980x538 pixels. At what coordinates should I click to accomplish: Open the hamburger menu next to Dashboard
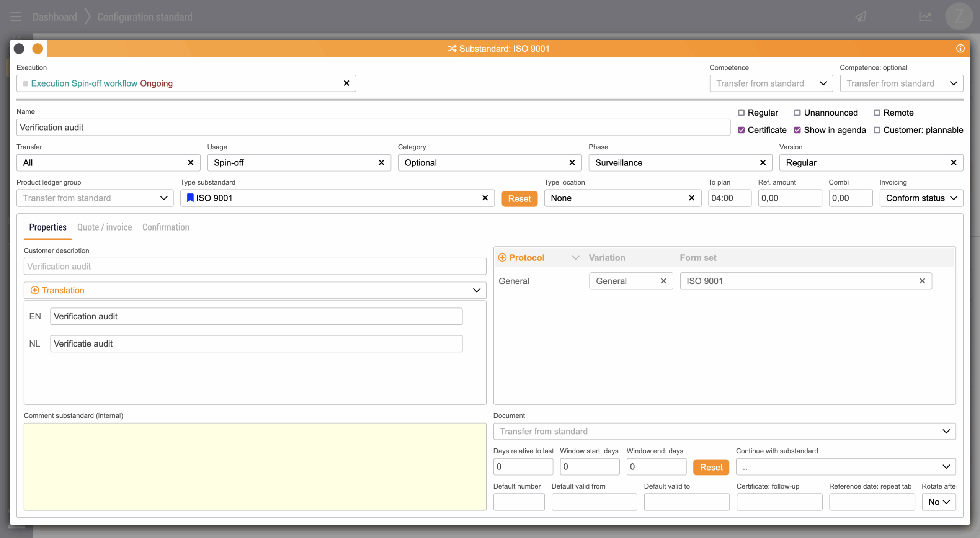[16, 17]
